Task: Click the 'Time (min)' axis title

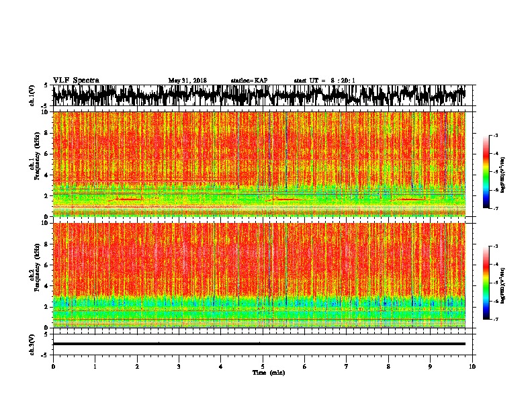Action: click(x=269, y=373)
